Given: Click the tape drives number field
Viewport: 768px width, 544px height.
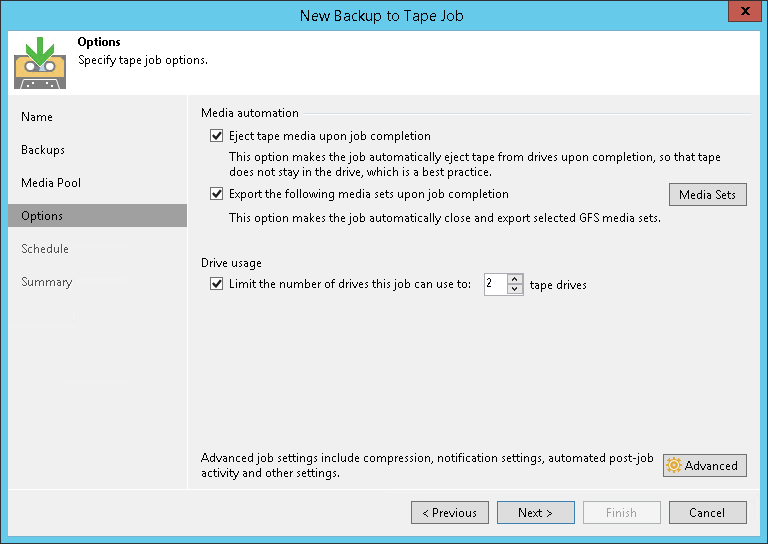Looking at the screenshot, I should pos(495,284).
